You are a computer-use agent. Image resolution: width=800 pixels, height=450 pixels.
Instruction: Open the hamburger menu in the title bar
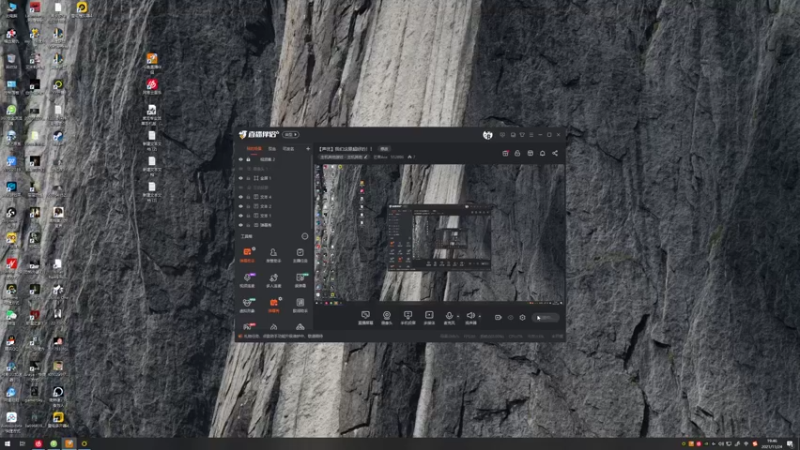pos(531,135)
